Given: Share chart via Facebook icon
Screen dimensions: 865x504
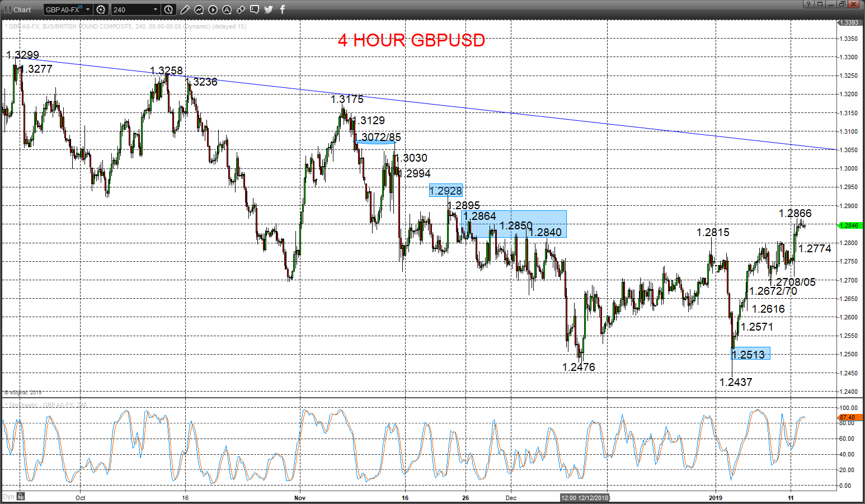Looking at the screenshot, I should click(x=283, y=10).
